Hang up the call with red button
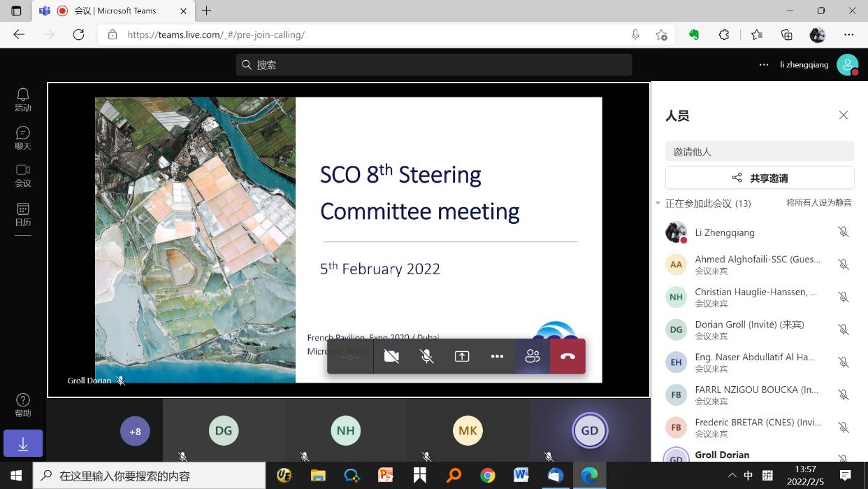This screenshot has width=868, height=489. coord(567,356)
